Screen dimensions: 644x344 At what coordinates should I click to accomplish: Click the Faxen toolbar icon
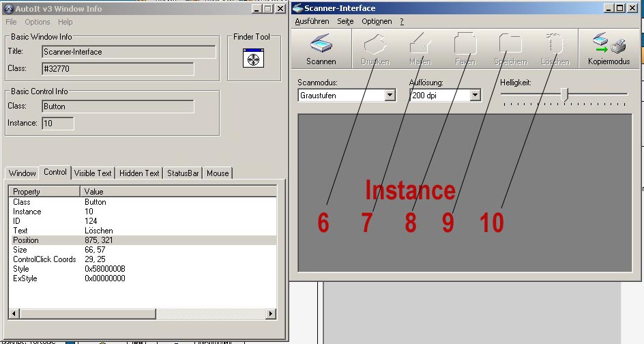(465, 45)
